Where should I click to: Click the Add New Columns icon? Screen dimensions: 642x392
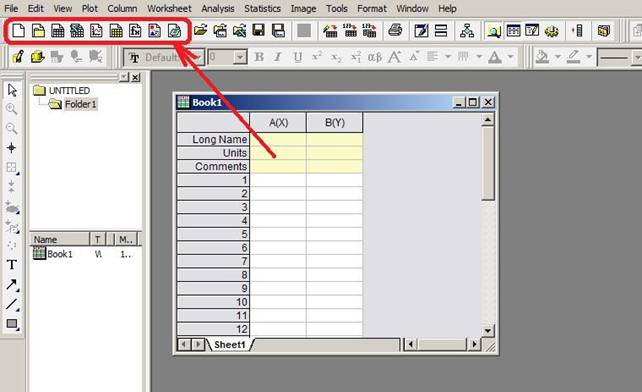pos(577,31)
